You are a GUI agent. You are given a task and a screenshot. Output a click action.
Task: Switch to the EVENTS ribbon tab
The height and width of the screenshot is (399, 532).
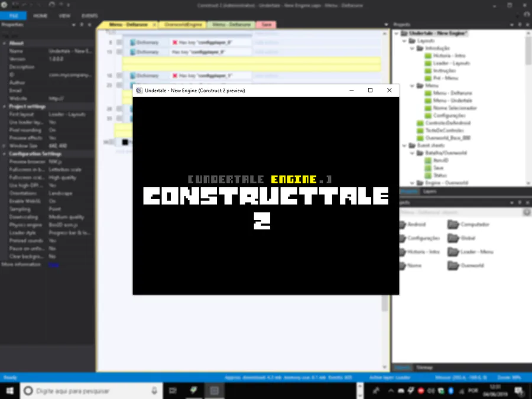pyautogui.click(x=90, y=15)
